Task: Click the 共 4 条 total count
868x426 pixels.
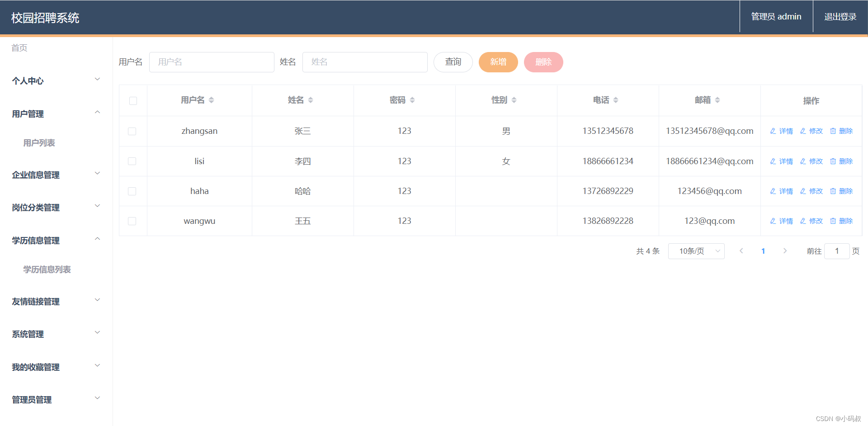Action: tap(648, 251)
